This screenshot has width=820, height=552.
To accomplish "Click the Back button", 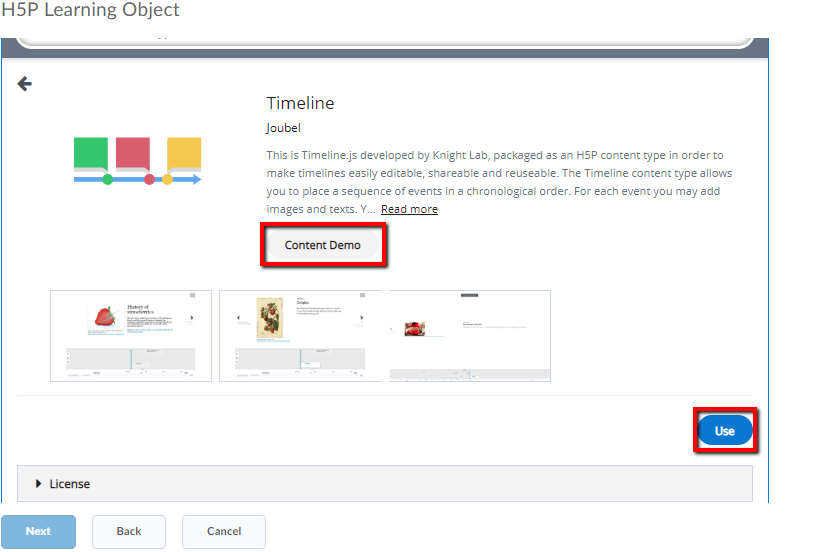I will (129, 531).
